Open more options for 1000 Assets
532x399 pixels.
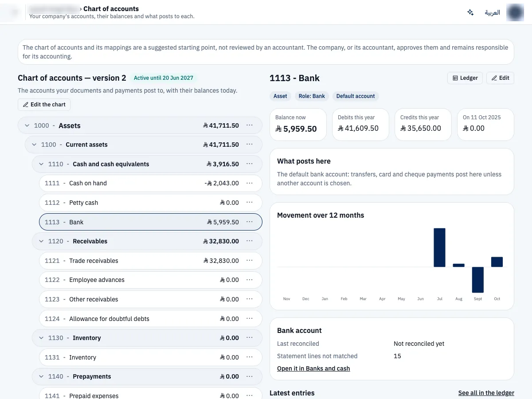(x=250, y=125)
